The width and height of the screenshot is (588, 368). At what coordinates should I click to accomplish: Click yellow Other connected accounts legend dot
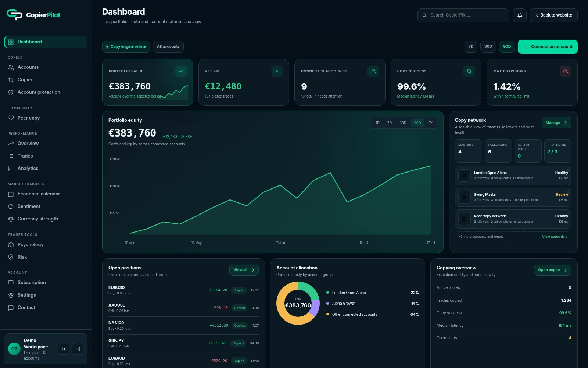[x=327, y=314]
